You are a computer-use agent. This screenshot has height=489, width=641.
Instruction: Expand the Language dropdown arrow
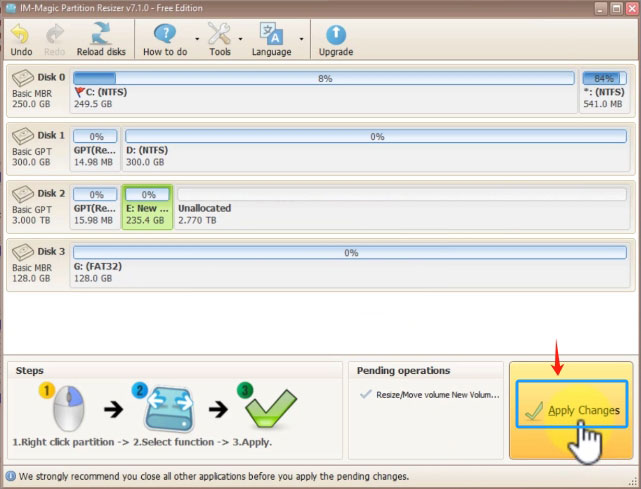(x=301, y=39)
